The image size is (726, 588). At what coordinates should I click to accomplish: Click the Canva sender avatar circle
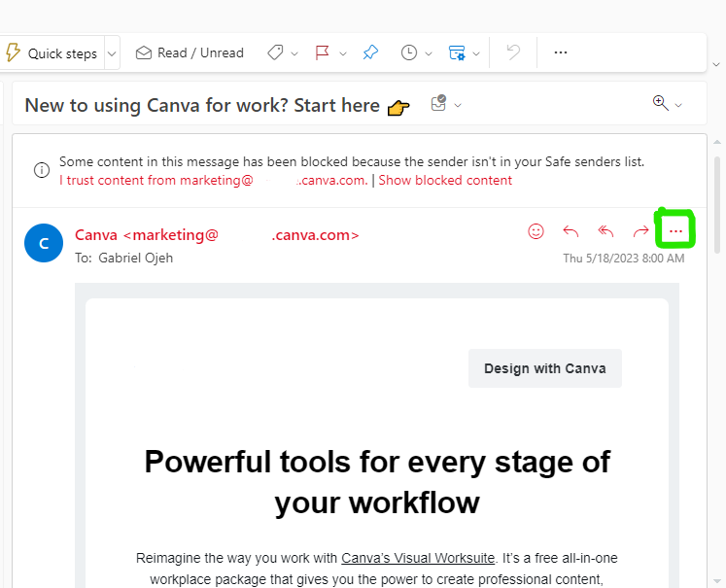click(x=44, y=243)
